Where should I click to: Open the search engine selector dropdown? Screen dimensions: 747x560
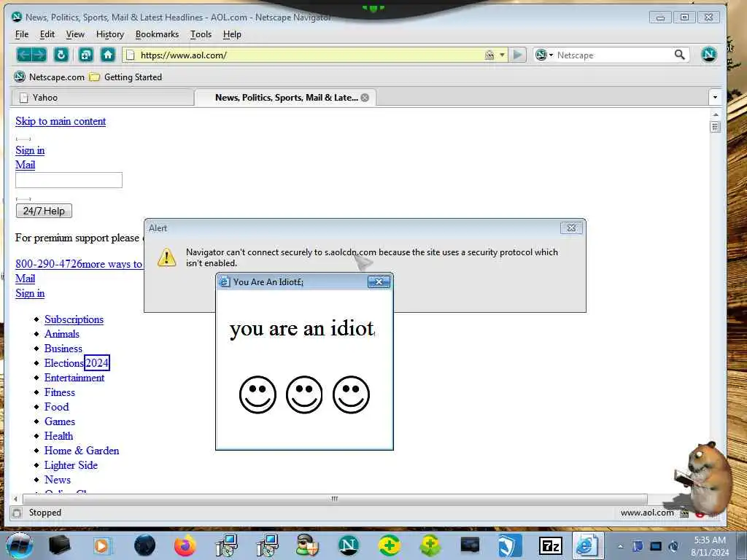pos(544,55)
